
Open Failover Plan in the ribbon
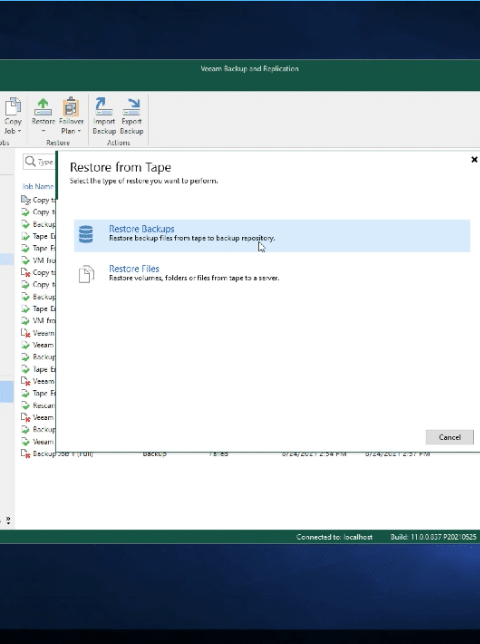[x=71, y=116]
